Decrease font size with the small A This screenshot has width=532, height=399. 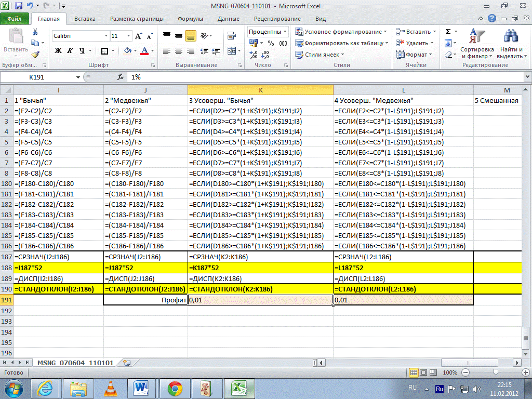150,36
